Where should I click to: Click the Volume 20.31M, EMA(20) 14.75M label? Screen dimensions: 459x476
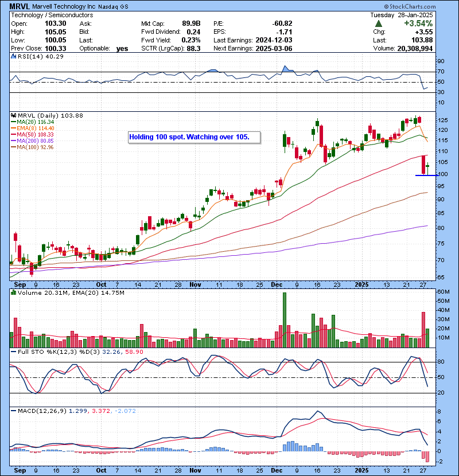coord(71,292)
